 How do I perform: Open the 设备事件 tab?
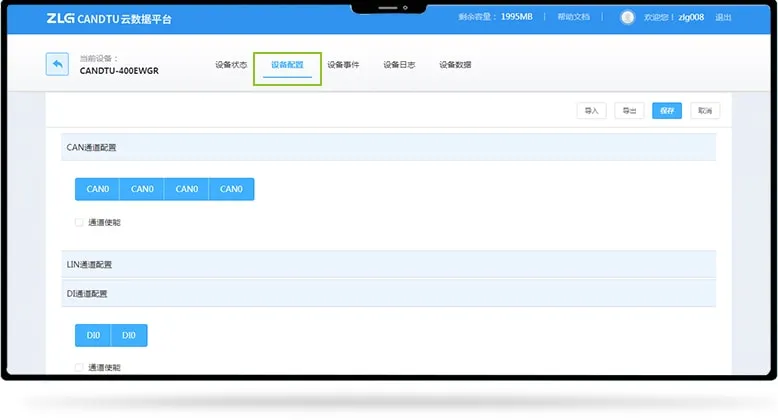(343, 65)
